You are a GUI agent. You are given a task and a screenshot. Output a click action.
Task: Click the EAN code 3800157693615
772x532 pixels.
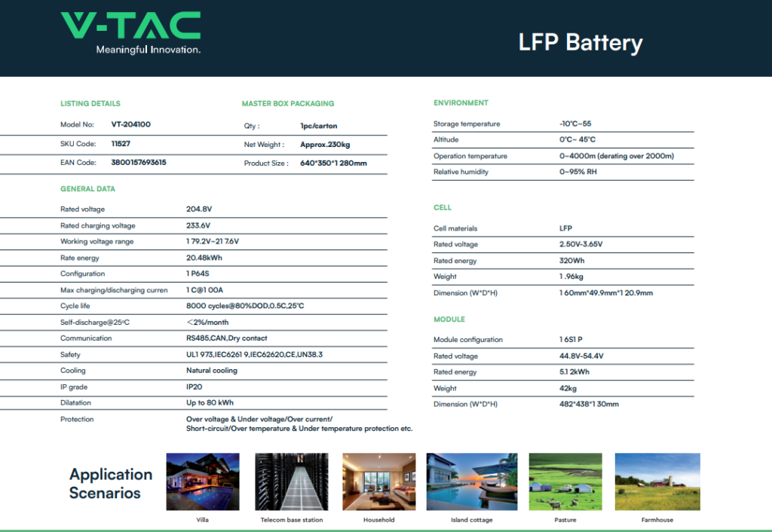(x=139, y=162)
